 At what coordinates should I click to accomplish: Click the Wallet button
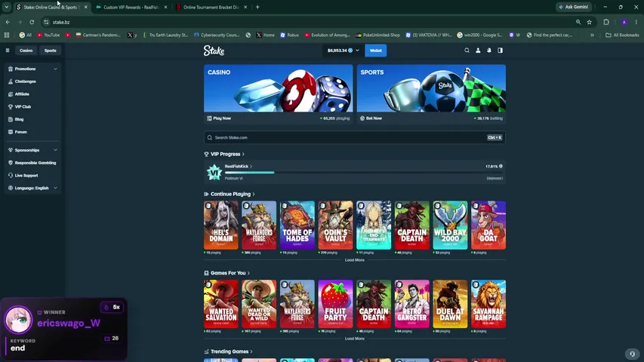coord(375,51)
